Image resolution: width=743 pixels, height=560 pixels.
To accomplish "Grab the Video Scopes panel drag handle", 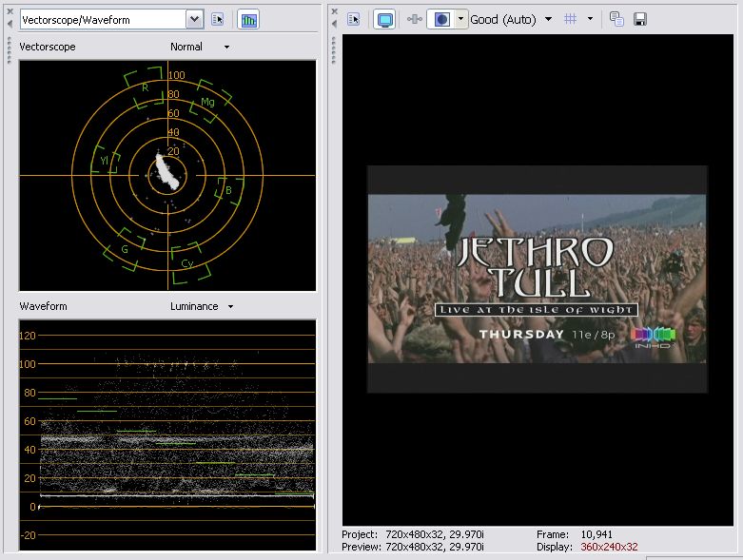I will pos(9,50).
